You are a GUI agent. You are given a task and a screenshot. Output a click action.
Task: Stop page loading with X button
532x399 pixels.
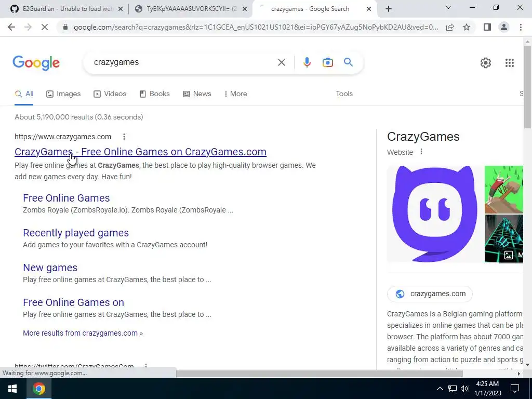pos(45,27)
